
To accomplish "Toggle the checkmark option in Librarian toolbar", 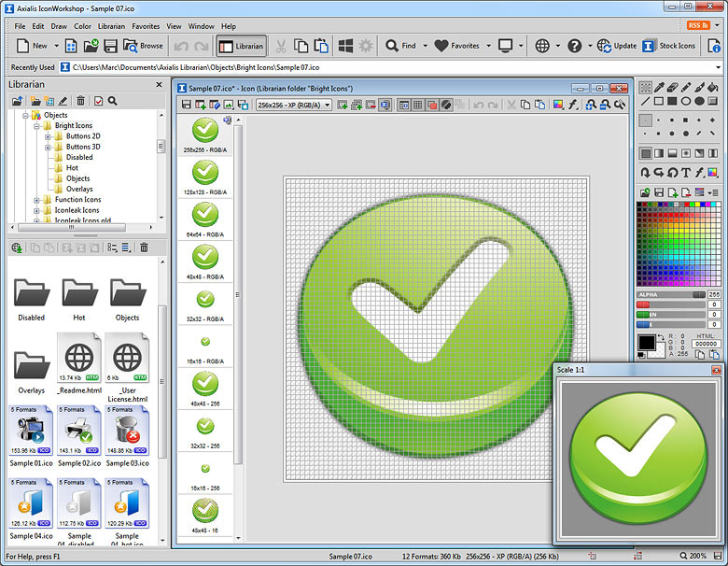I will point(98,101).
